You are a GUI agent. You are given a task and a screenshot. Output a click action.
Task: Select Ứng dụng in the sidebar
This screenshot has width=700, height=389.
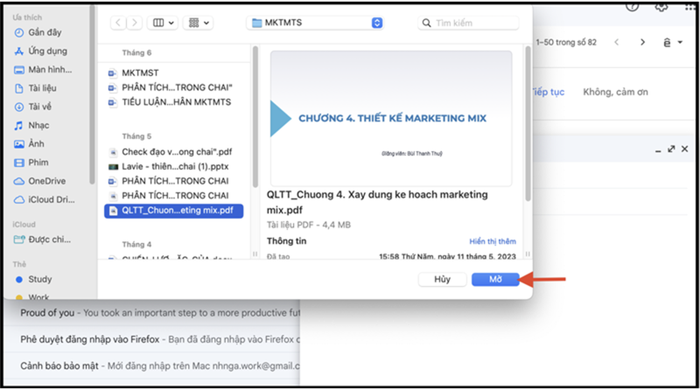pos(41,51)
